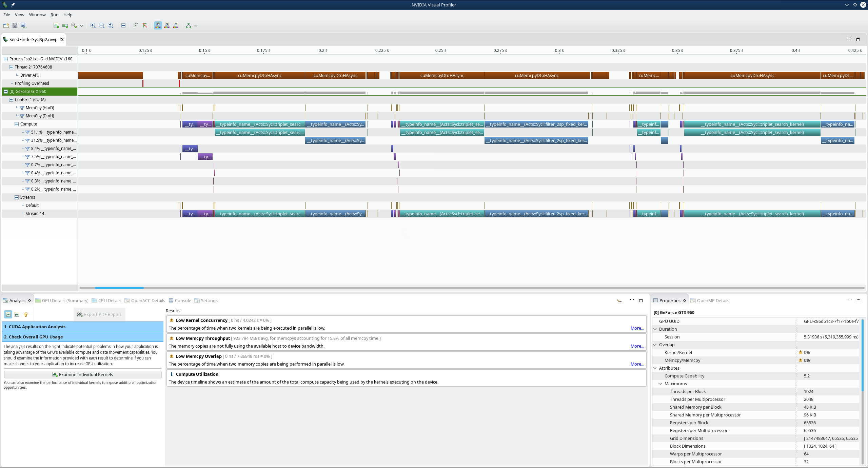Click the cuMemcpyDtoHAsync block at 0.175 s

(260, 75)
